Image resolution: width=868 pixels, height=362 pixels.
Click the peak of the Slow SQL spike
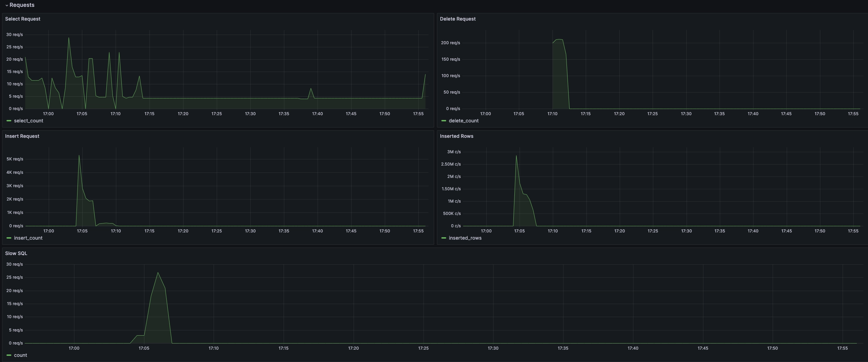point(158,273)
